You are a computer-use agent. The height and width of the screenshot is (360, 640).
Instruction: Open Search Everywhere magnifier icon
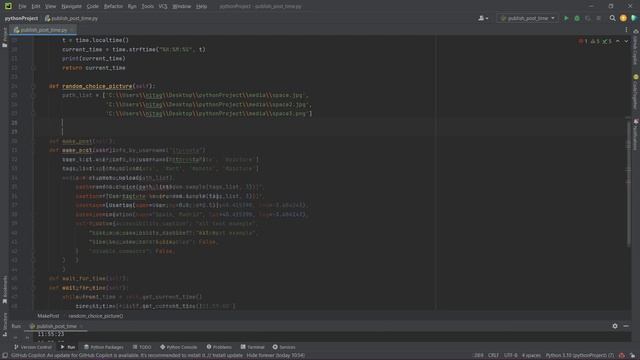click(612, 18)
